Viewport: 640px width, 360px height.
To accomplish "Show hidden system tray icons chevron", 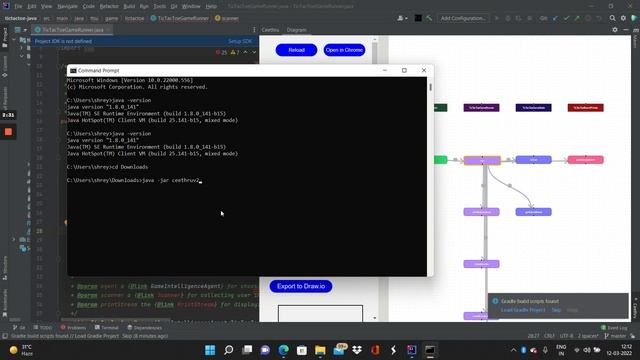I will (513, 350).
